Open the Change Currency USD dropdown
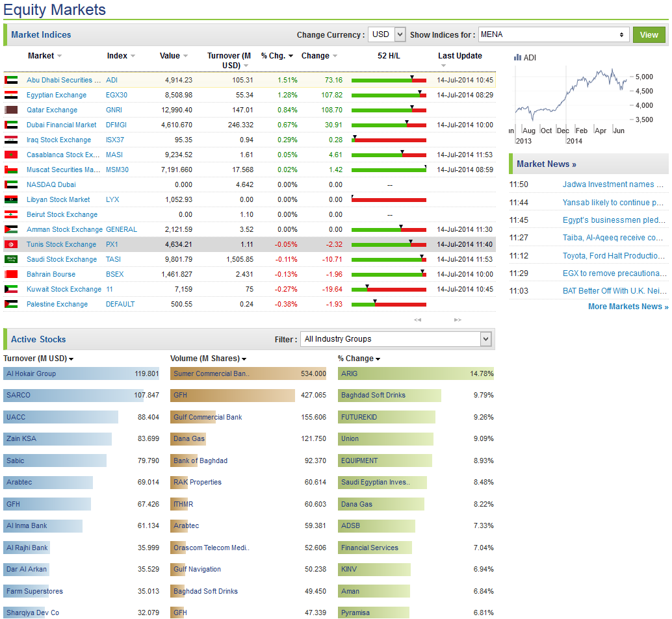This screenshot has width=672, height=619. (387, 34)
